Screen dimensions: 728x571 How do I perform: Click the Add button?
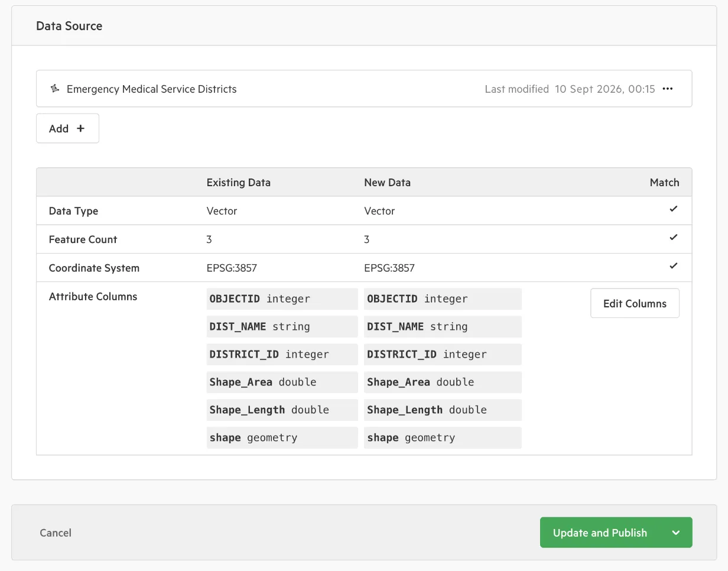(x=67, y=128)
